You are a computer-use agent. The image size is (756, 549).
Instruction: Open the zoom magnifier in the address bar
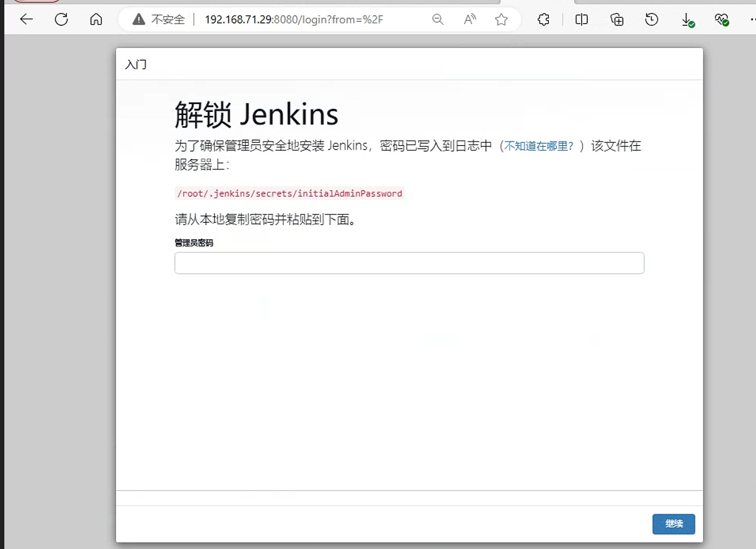coord(438,19)
